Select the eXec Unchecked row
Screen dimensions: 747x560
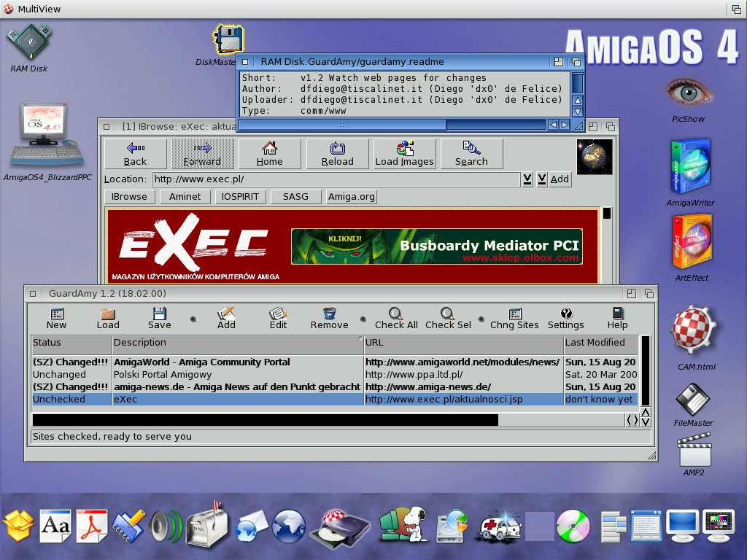tap(335, 399)
